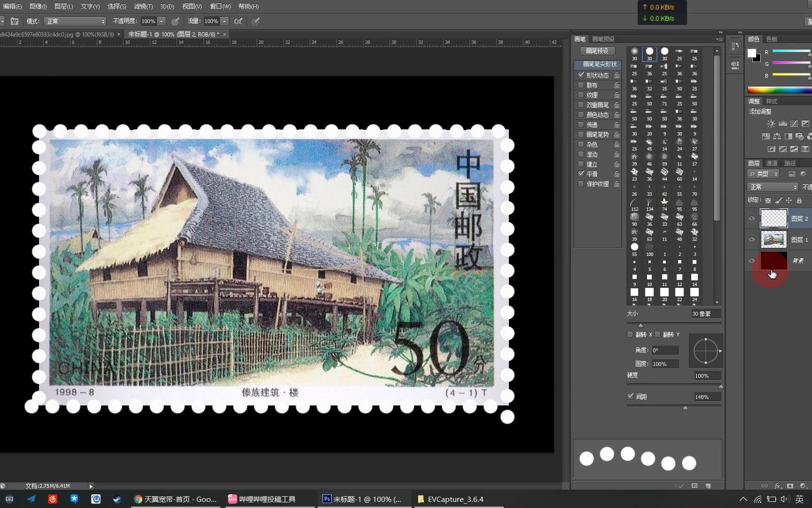This screenshot has width=812, height=508.
Task: Hide layer 图层 2 with eye icon
Action: click(752, 218)
